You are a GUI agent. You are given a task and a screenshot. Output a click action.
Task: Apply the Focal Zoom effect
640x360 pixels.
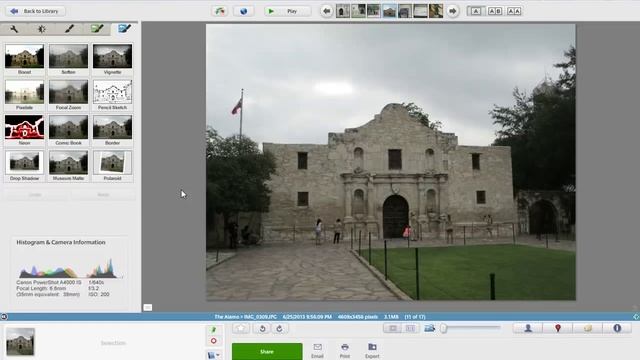click(68, 95)
